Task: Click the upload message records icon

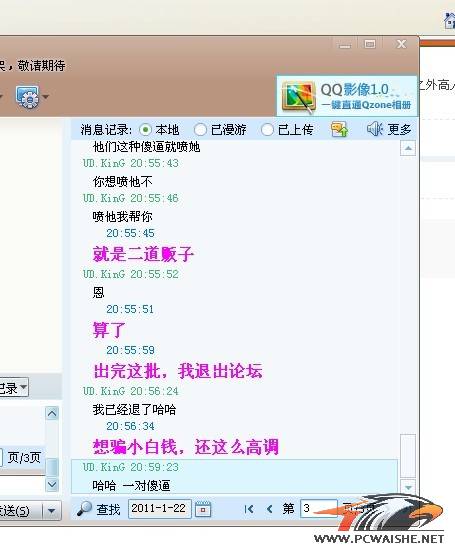Action: pyautogui.click(x=339, y=129)
